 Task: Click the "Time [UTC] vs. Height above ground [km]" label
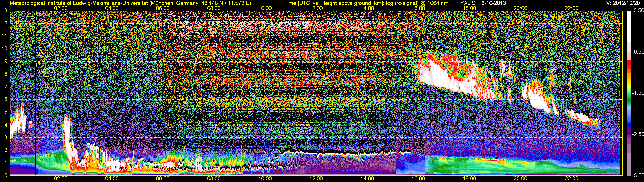coord(334,3)
